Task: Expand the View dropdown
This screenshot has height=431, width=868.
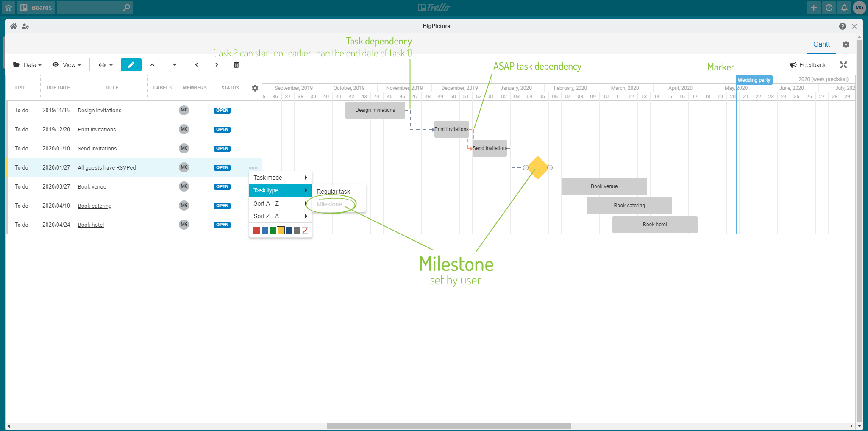Action: (x=67, y=65)
